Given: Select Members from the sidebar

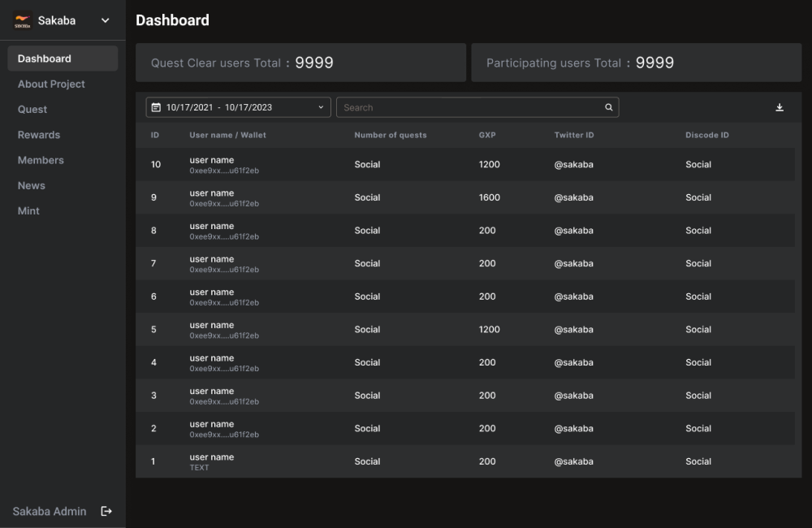Looking at the screenshot, I should tap(41, 160).
